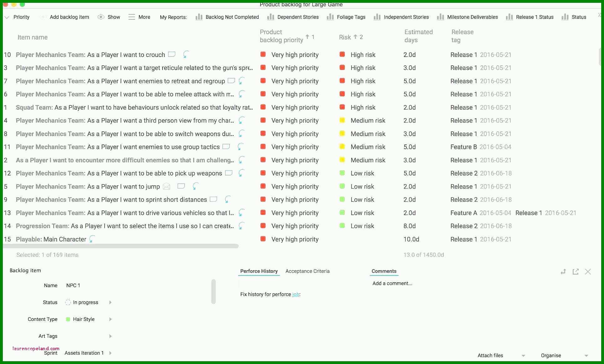This screenshot has height=364, width=604.
Task: Click yellow Medium risk swatch on row 4
Action: 342,120
